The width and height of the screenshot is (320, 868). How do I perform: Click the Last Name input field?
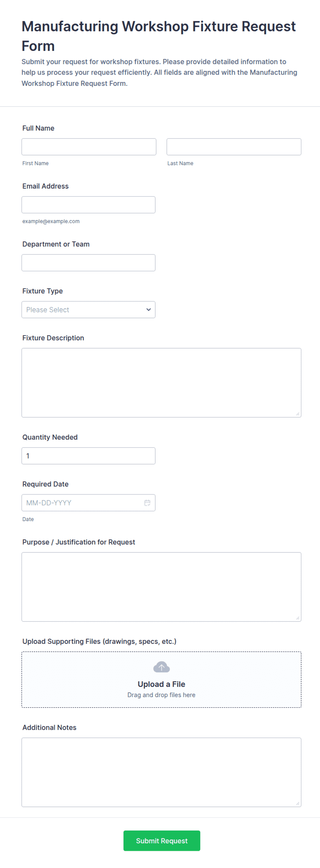tap(234, 147)
